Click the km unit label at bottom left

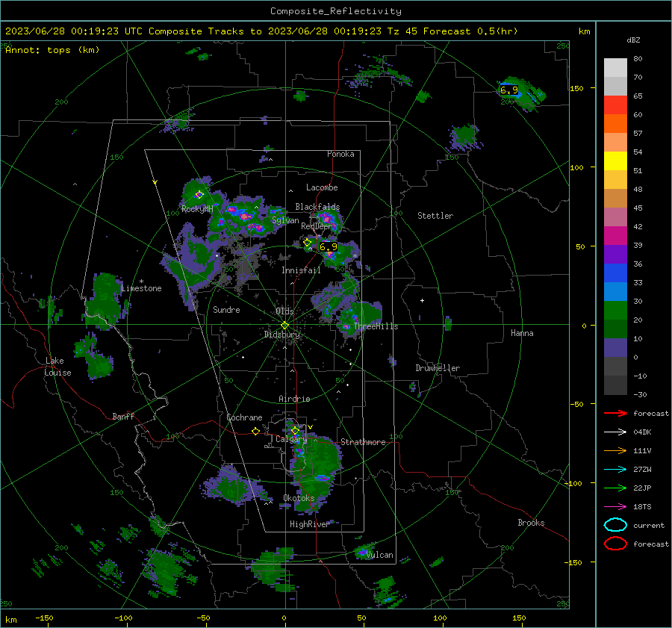10,620
